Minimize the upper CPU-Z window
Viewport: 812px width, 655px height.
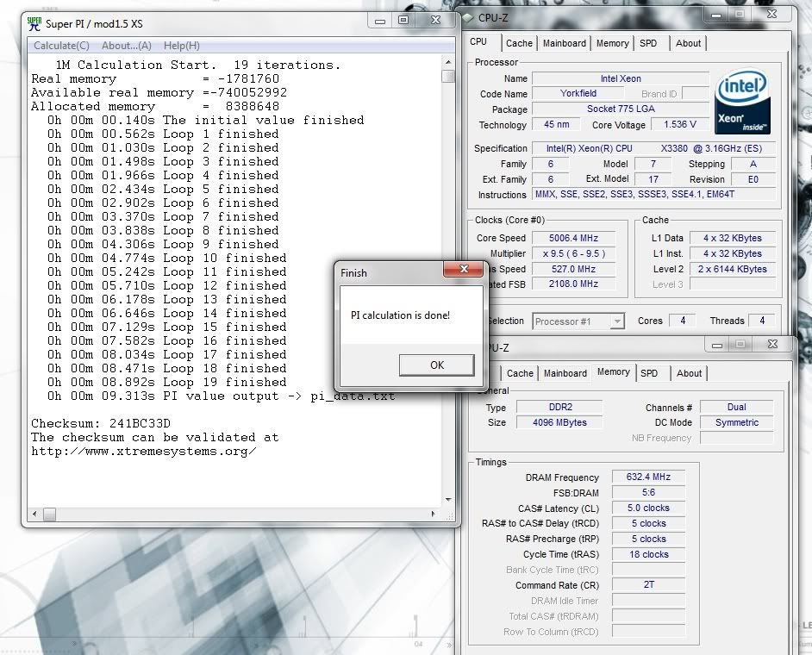(x=715, y=15)
